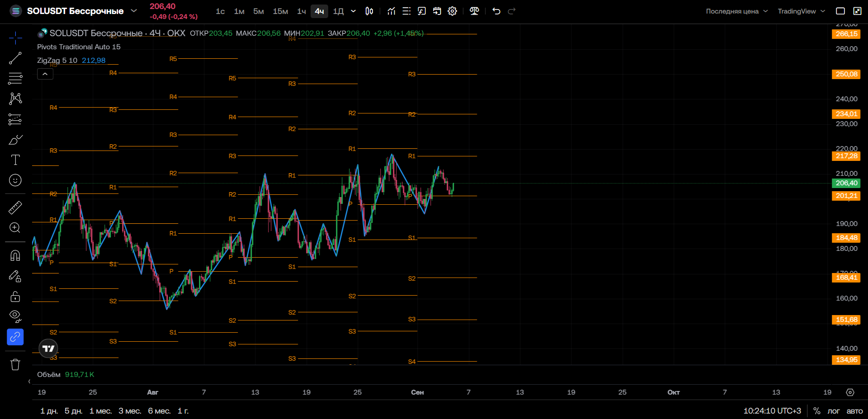Enter fullscreen chart mode
This screenshot has width=868, height=419.
857,11
